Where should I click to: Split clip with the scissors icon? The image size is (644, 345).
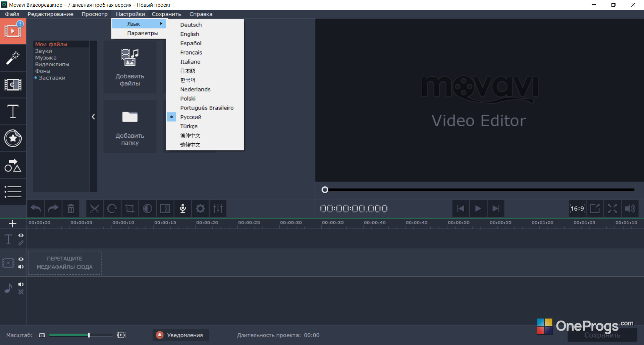click(95, 209)
